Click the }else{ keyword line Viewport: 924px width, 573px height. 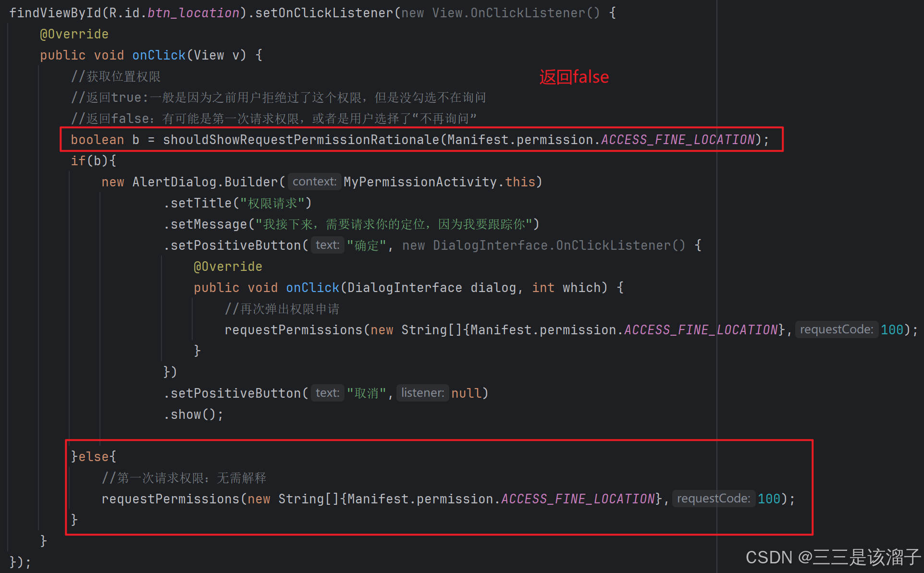[93, 457]
